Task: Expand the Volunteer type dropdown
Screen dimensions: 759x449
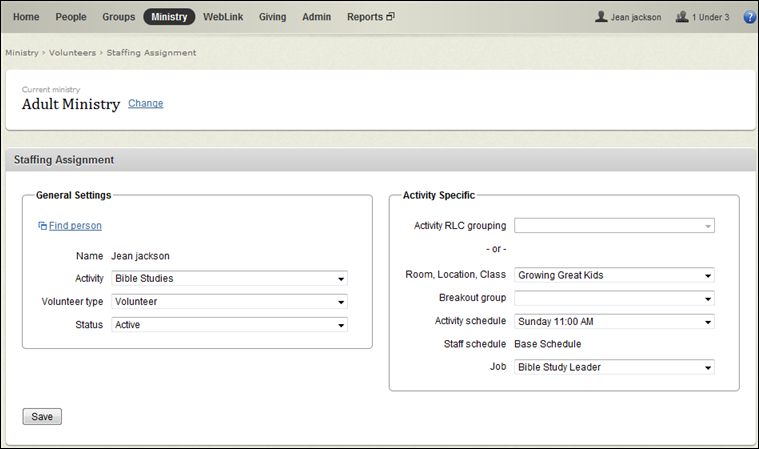Action: coord(229,301)
